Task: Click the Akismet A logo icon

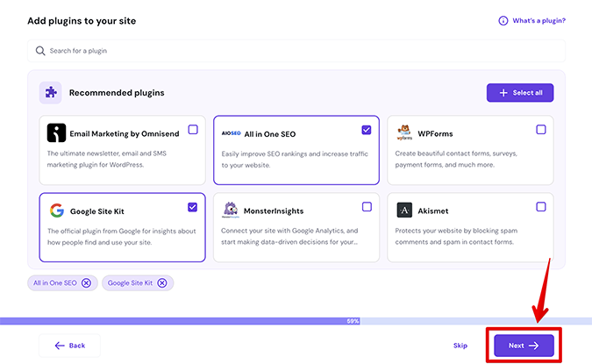Action: (404, 210)
